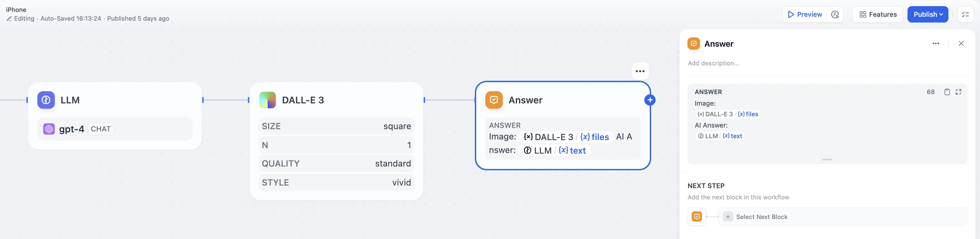The height and width of the screenshot is (239, 980).
Task: Add next node with blue plus handle
Action: tap(650, 100)
